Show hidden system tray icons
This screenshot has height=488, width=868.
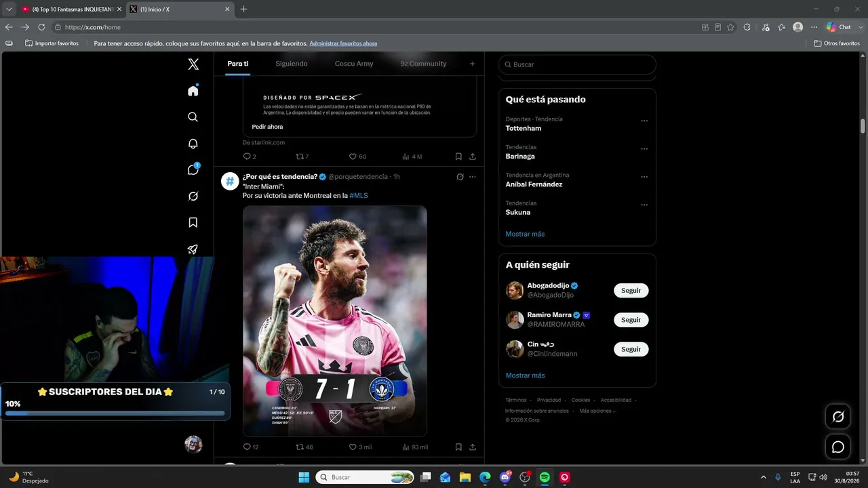764,477
